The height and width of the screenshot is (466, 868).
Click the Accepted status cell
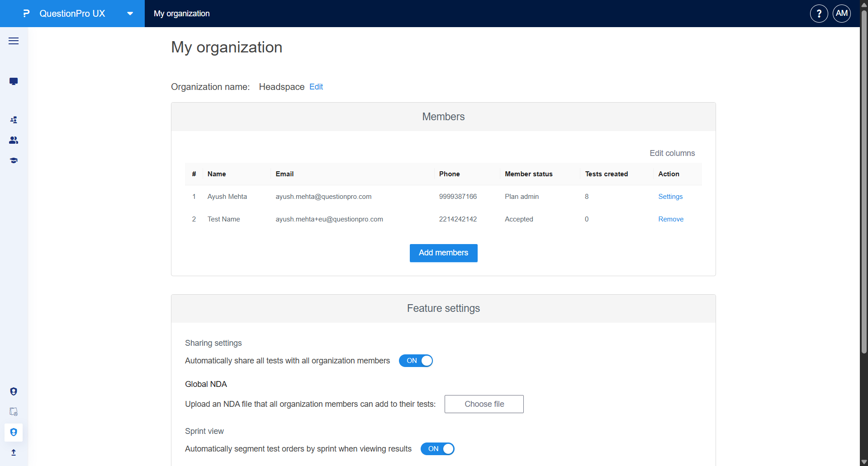tap(519, 219)
